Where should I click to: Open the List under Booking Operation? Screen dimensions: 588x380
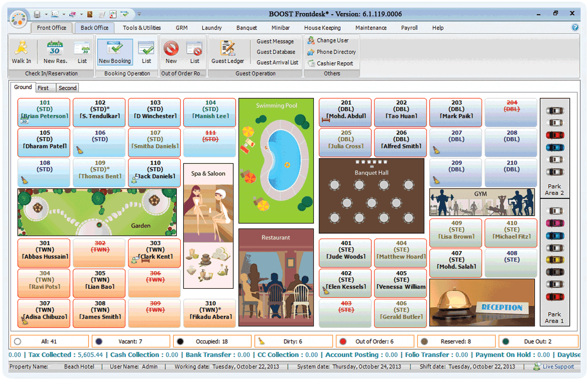pos(147,52)
